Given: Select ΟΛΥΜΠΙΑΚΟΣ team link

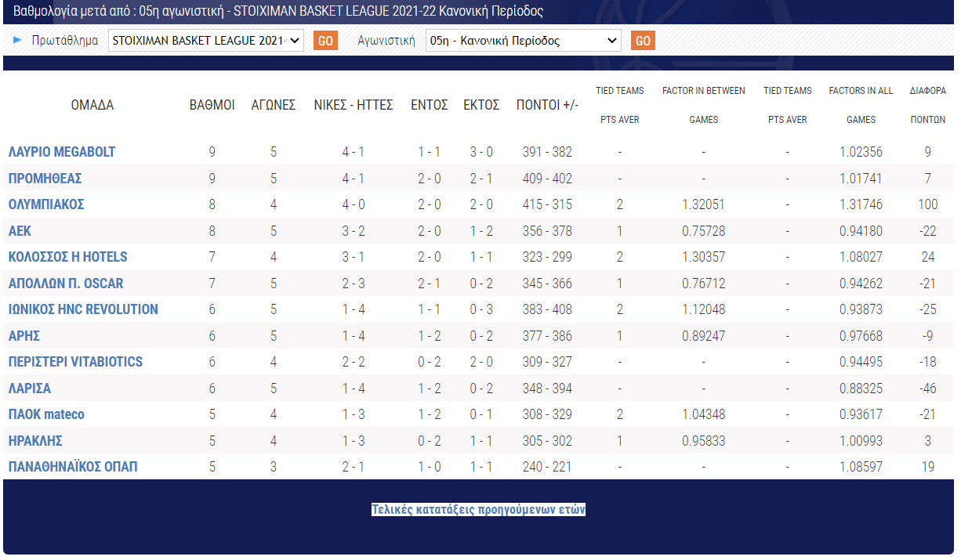Looking at the screenshot, I should pos(46,204).
